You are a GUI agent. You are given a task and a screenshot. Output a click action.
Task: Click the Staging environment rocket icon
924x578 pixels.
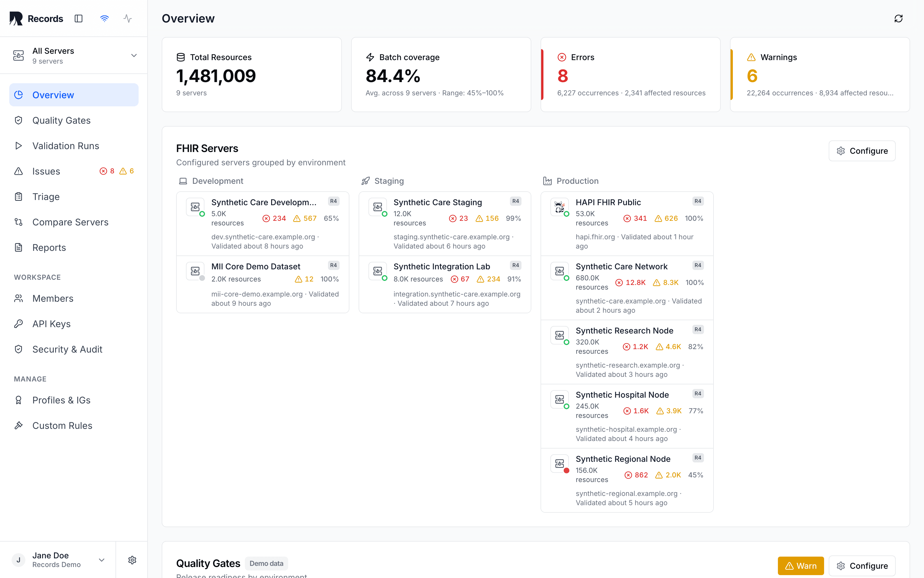[365, 181]
